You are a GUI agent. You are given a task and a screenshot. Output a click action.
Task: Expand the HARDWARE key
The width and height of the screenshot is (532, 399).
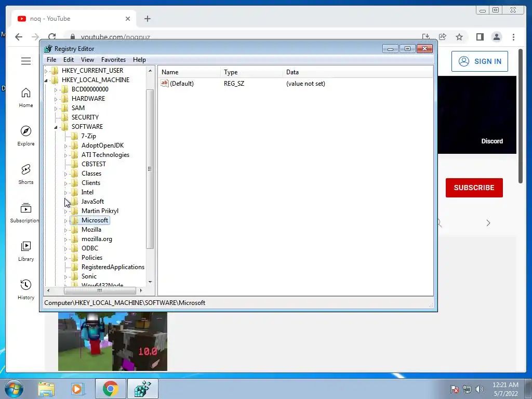coord(56,99)
